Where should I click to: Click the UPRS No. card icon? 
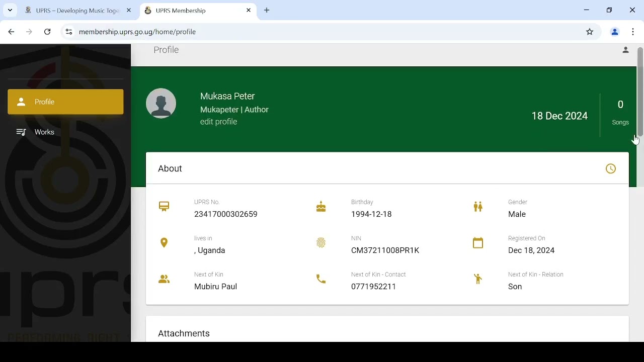[164, 207]
